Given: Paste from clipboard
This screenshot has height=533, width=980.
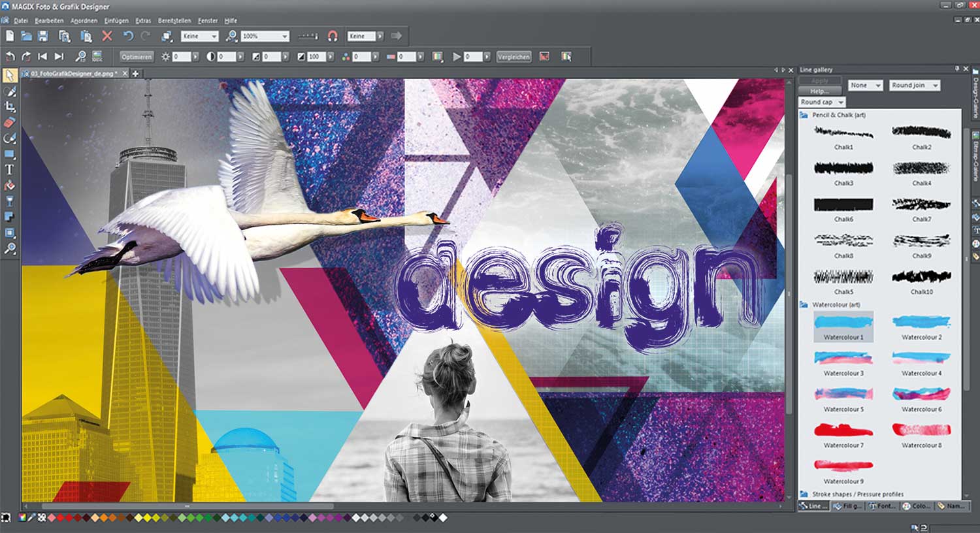Looking at the screenshot, I should (x=86, y=37).
